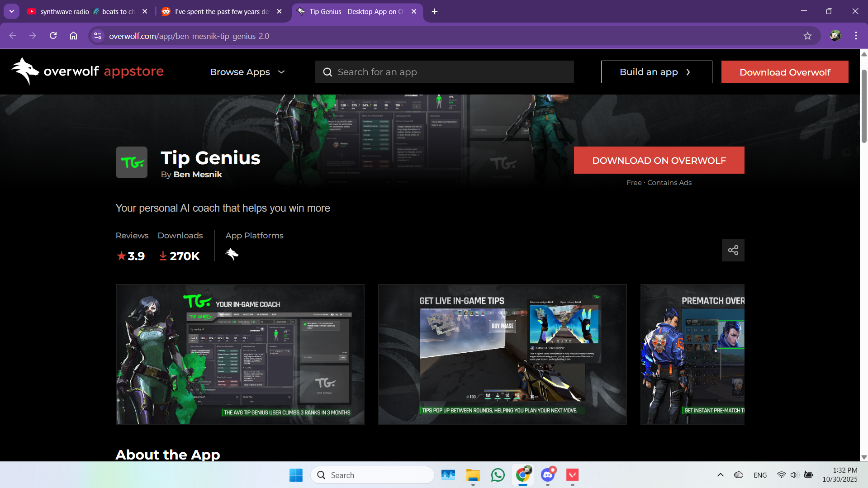Click the overwolf.com address bar URL
The width and height of the screenshot is (868, 488).
point(189,36)
